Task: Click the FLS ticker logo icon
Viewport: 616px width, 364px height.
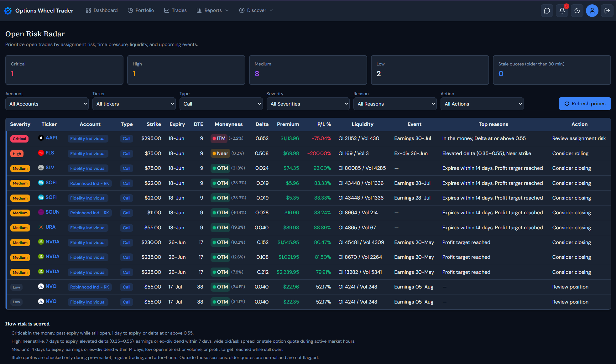Action: coord(41,153)
